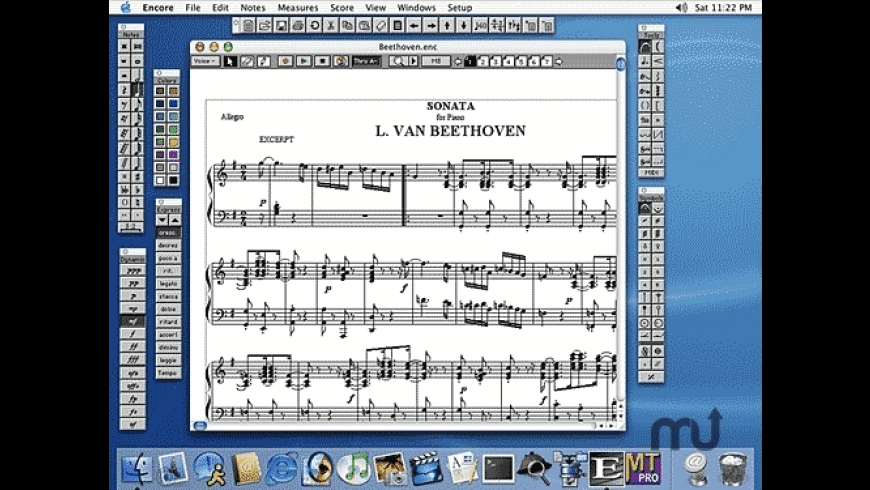Click the ritard expression button
The width and height of the screenshot is (870, 490).
168,322
